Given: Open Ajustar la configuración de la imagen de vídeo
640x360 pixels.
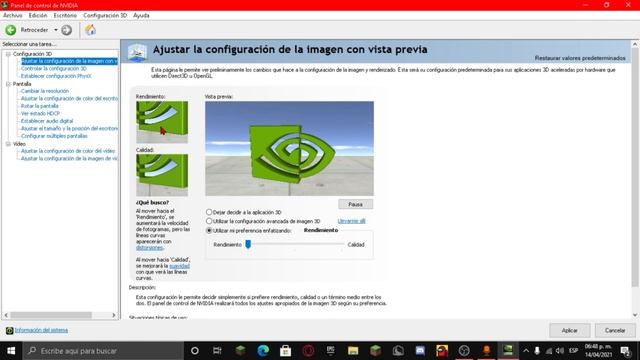Looking at the screenshot, I should point(69,158).
